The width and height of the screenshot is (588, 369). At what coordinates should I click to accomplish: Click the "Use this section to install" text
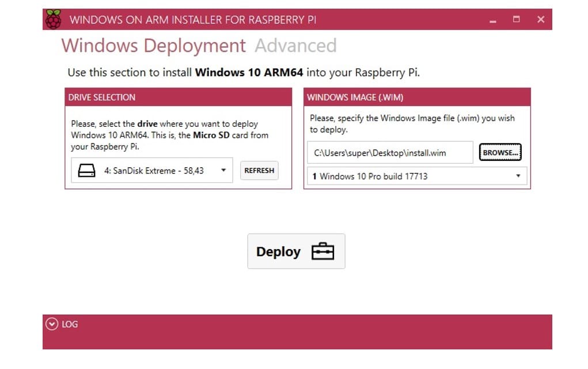244,73
